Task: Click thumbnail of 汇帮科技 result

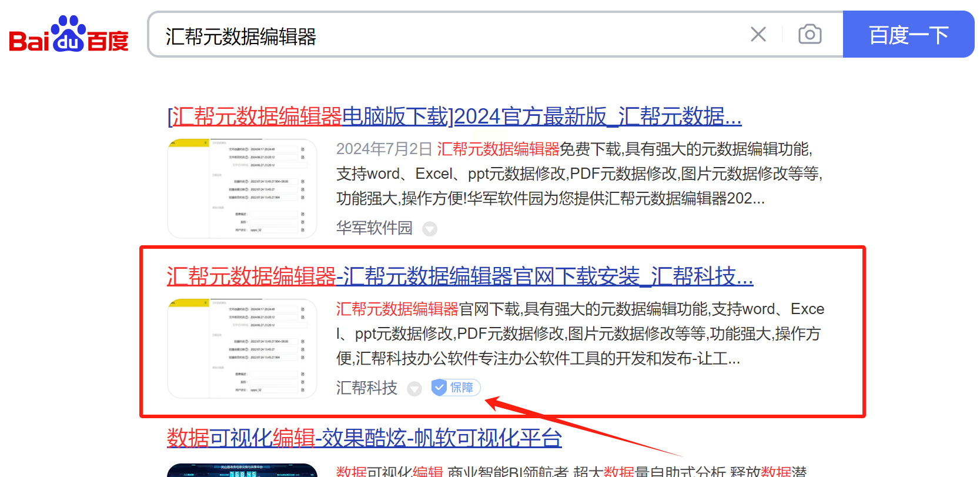Action: (x=242, y=348)
